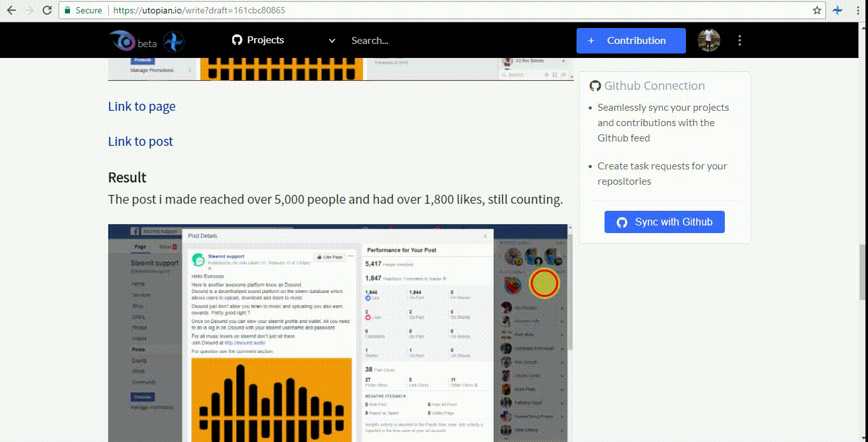Open the pinwheel extension in Chrome toolbar
This screenshot has width=868, height=442.
838,10
